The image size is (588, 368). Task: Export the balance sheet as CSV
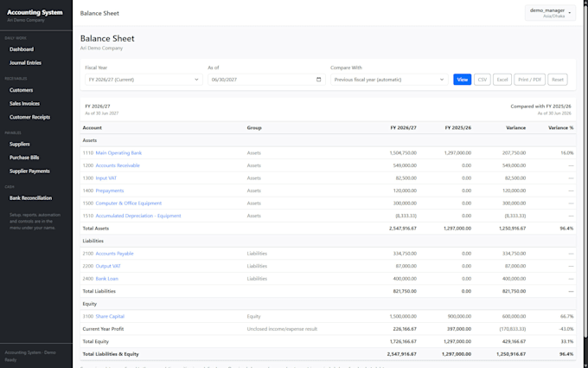pyautogui.click(x=482, y=80)
